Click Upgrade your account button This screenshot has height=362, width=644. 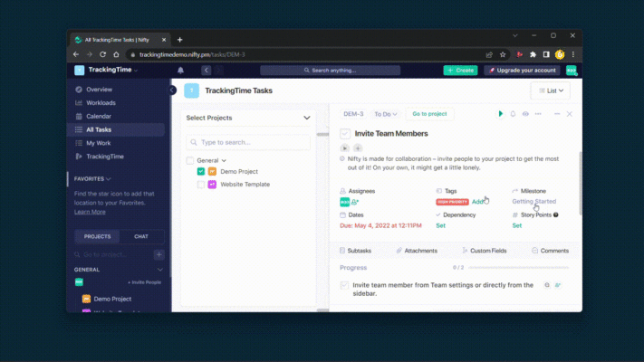[x=522, y=71]
